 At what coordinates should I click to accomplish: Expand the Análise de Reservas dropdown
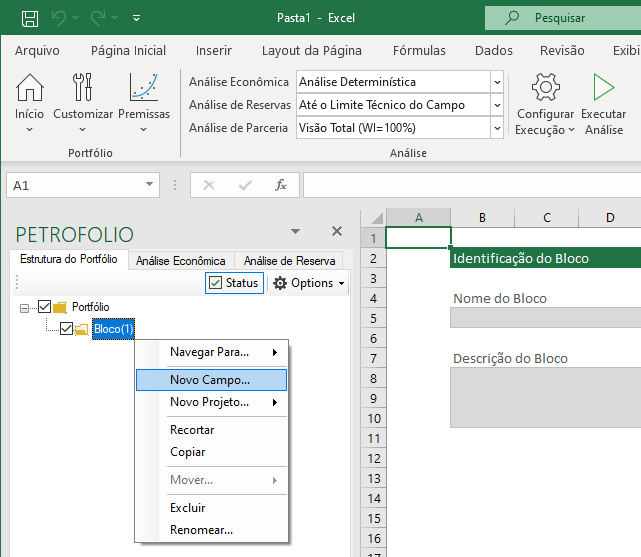pos(497,105)
